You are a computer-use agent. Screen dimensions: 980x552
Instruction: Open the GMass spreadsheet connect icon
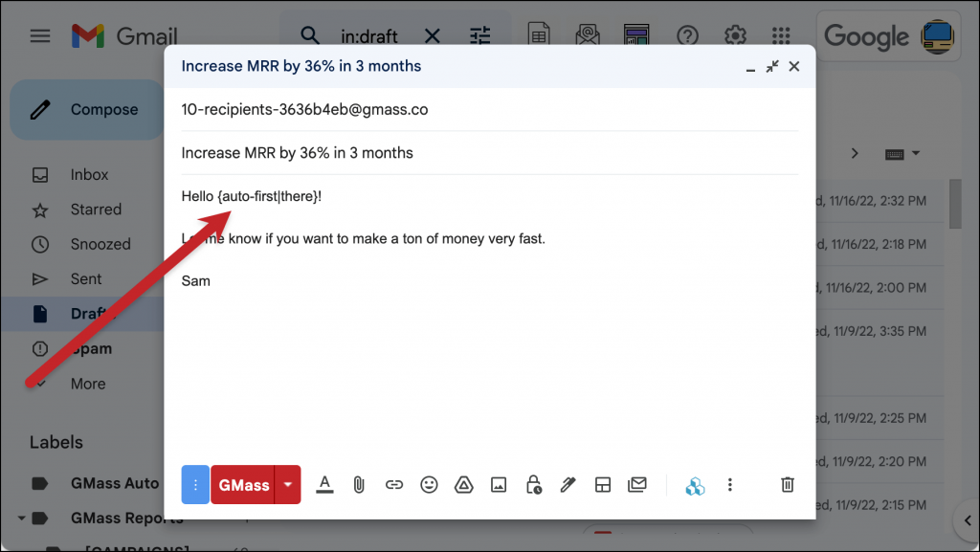coord(695,485)
